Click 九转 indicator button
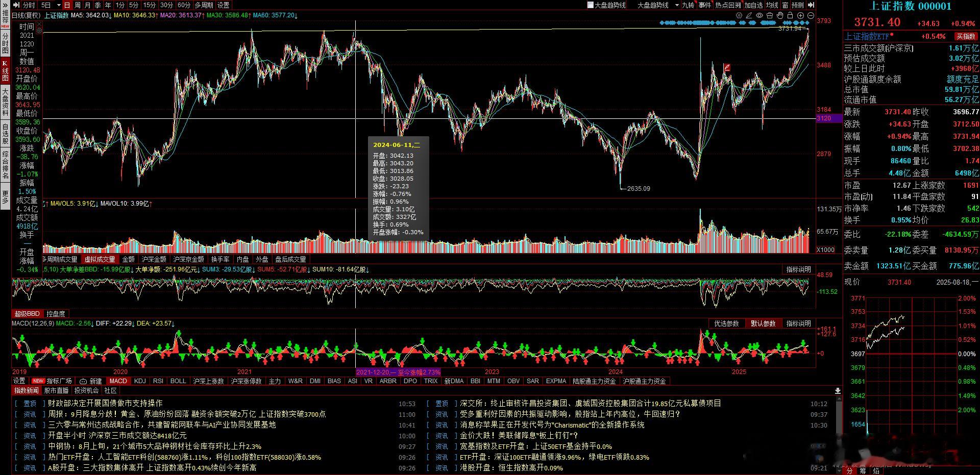Image resolution: width=980 pixels, height=475 pixels. [x=688, y=5]
